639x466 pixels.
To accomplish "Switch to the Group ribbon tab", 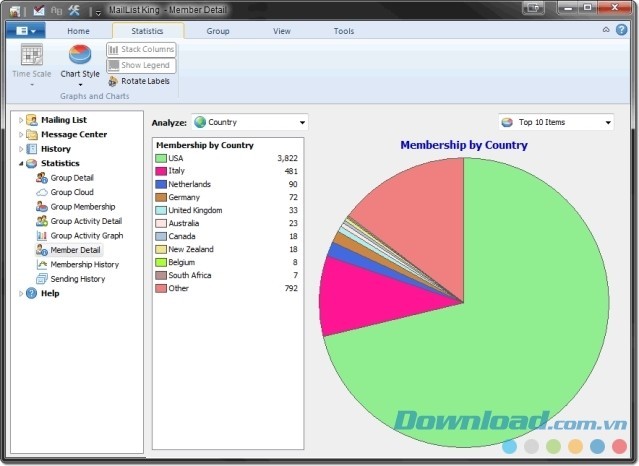I will 218,31.
